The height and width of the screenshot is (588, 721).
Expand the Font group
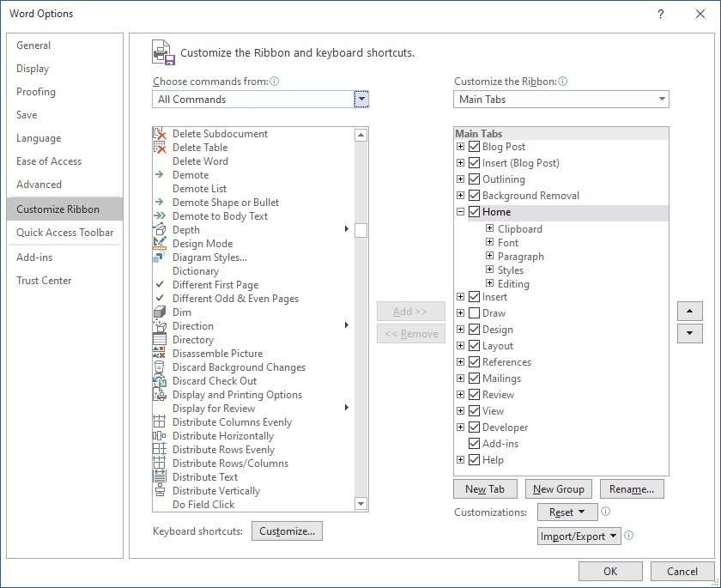(490, 242)
